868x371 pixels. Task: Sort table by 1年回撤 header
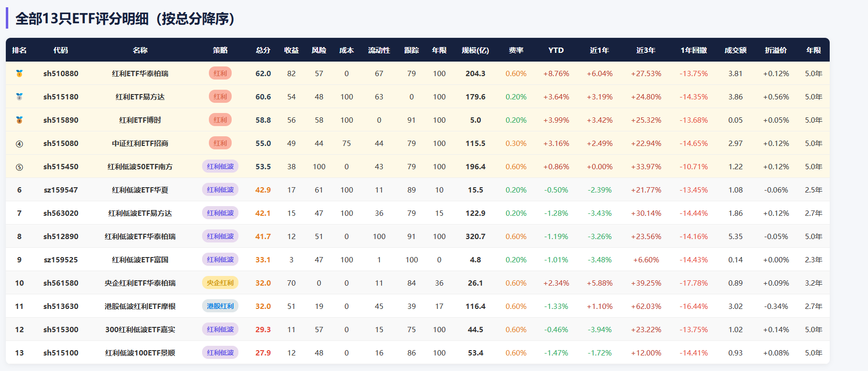point(694,50)
